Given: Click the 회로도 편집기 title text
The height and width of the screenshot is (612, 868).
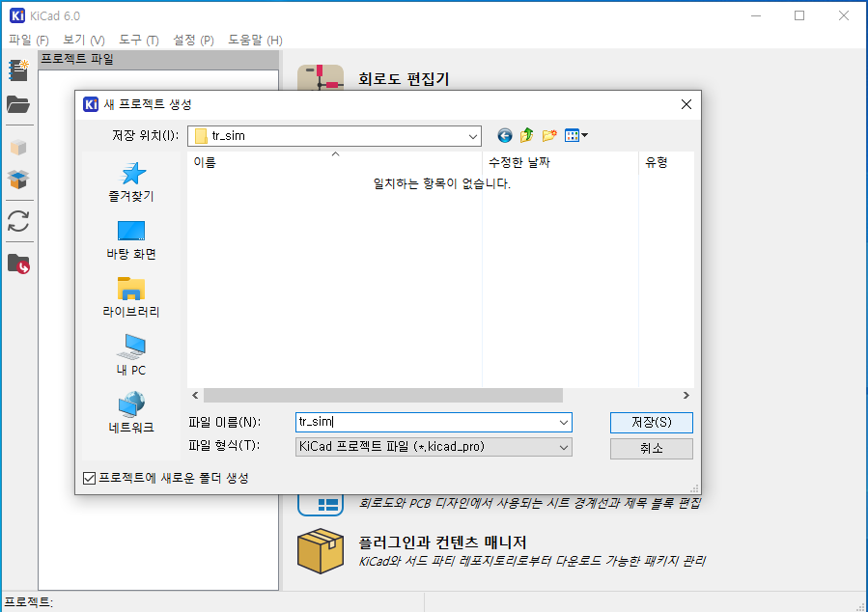Looking at the screenshot, I should (x=404, y=78).
